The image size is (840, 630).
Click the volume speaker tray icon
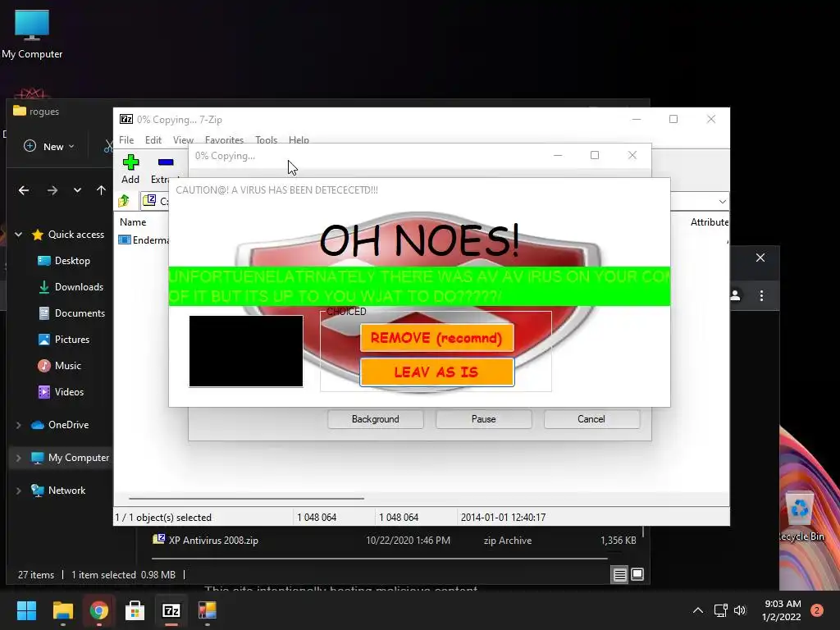pyautogui.click(x=741, y=610)
